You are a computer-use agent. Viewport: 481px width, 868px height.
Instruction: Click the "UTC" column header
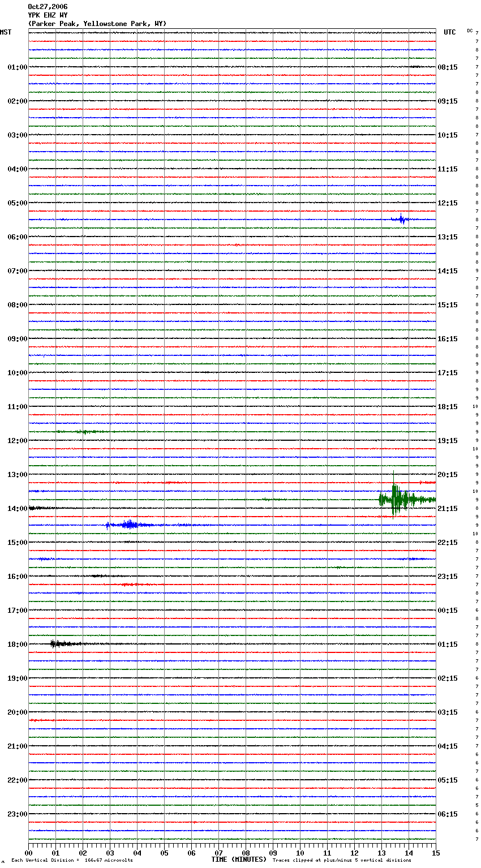point(450,32)
